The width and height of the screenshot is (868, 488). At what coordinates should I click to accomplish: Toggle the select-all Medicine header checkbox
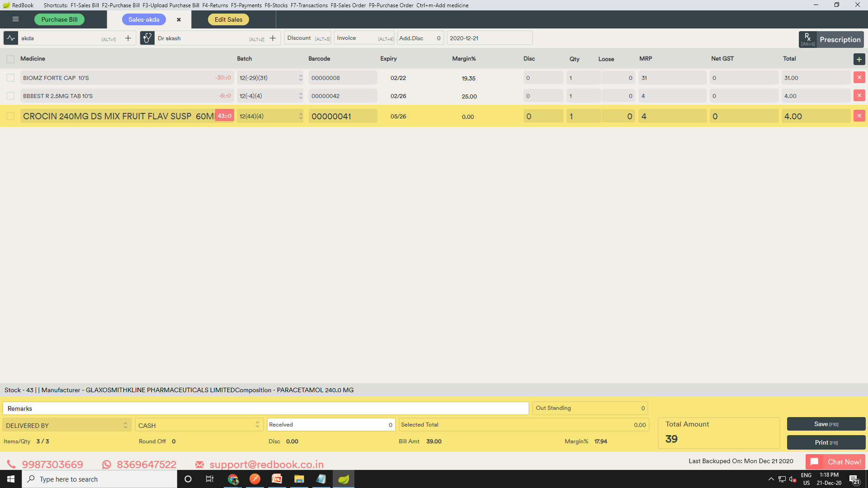[x=10, y=59]
